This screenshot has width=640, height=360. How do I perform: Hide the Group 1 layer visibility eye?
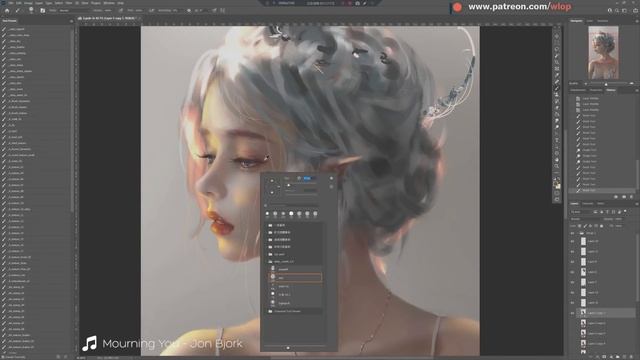[x=573, y=233]
